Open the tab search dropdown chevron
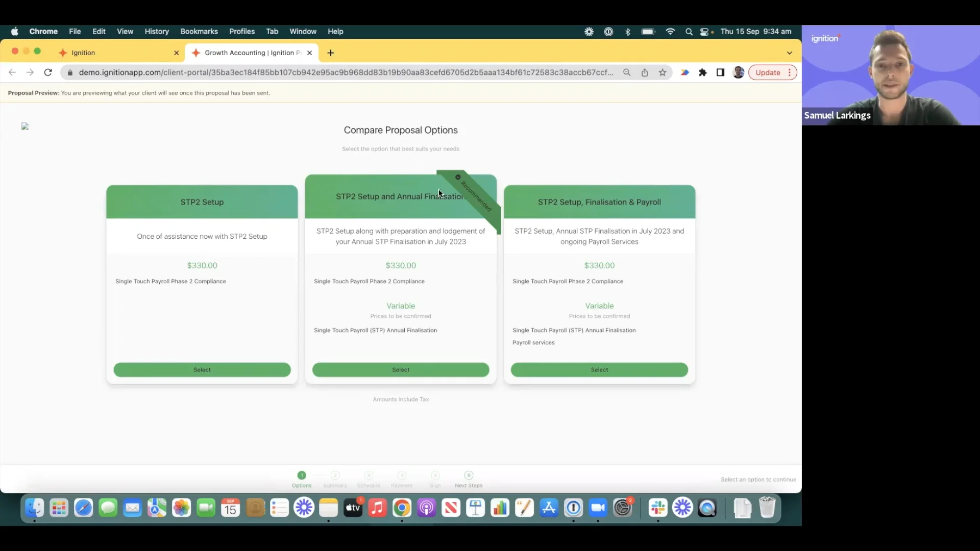The width and height of the screenshot is (980, 551). [x=789, y=53]
